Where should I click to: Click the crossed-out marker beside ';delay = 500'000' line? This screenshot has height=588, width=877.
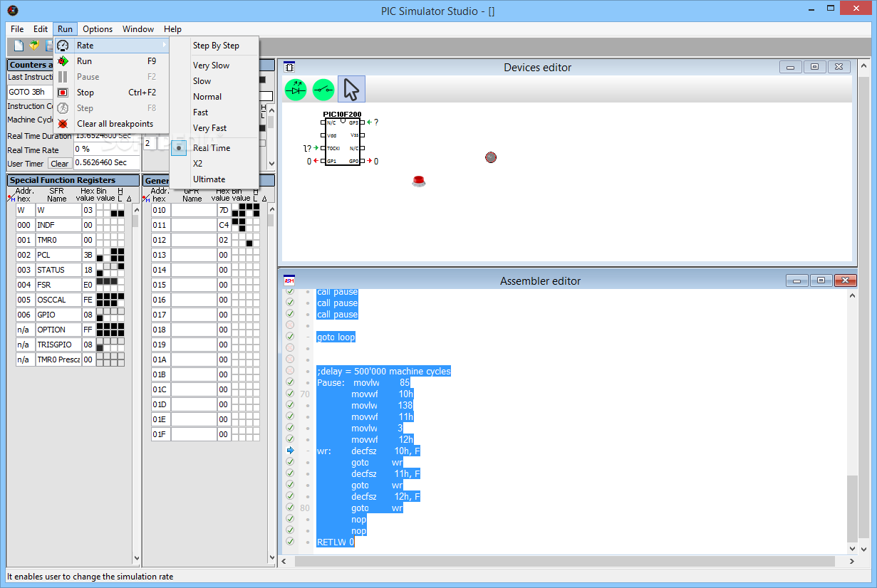[x=290, y=371]
